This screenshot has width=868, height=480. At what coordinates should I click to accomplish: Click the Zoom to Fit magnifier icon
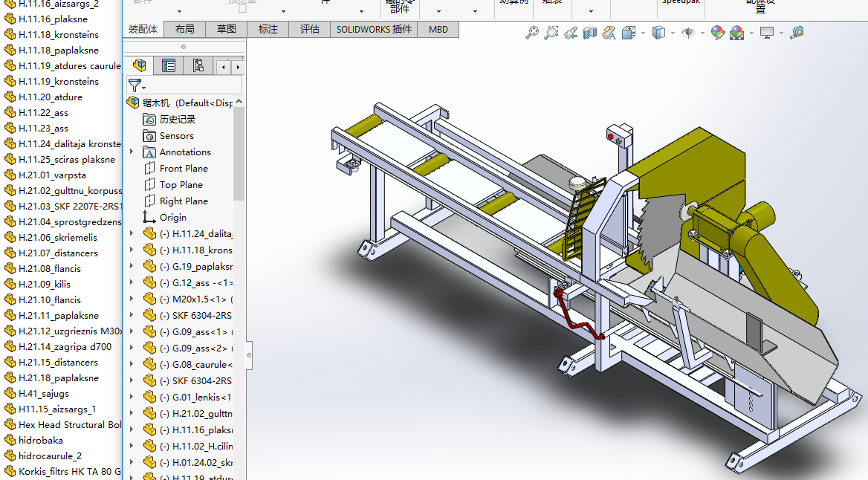[532, 33]
